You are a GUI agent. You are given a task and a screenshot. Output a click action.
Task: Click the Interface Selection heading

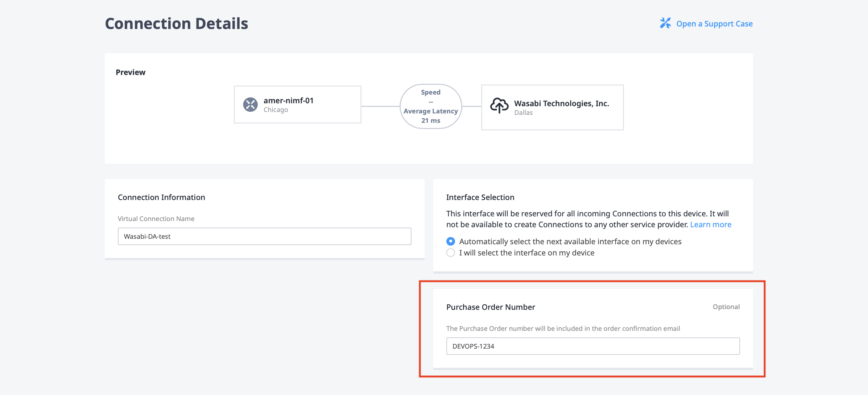click(x=480, y=197)
